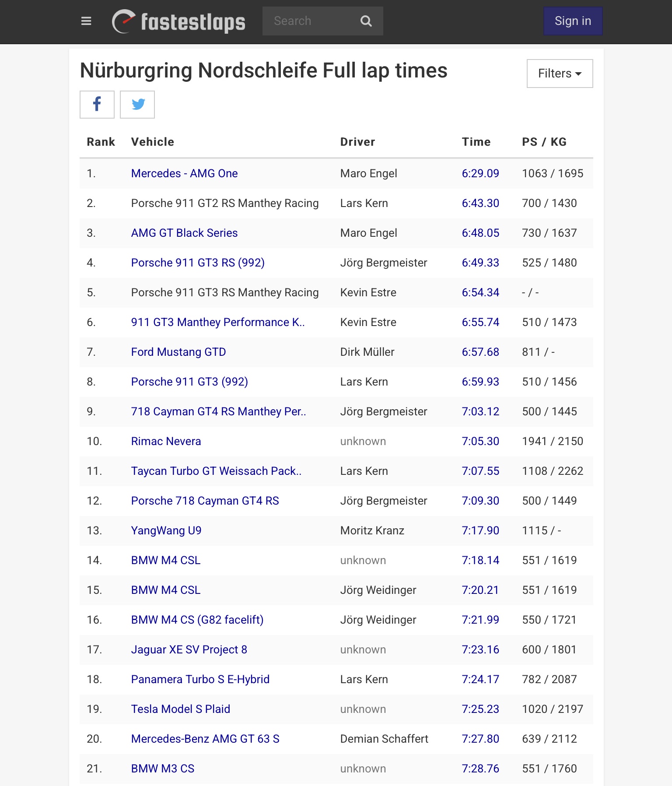
Task: Open Tesla Model S Plaid page
Action: coord(180,709)
